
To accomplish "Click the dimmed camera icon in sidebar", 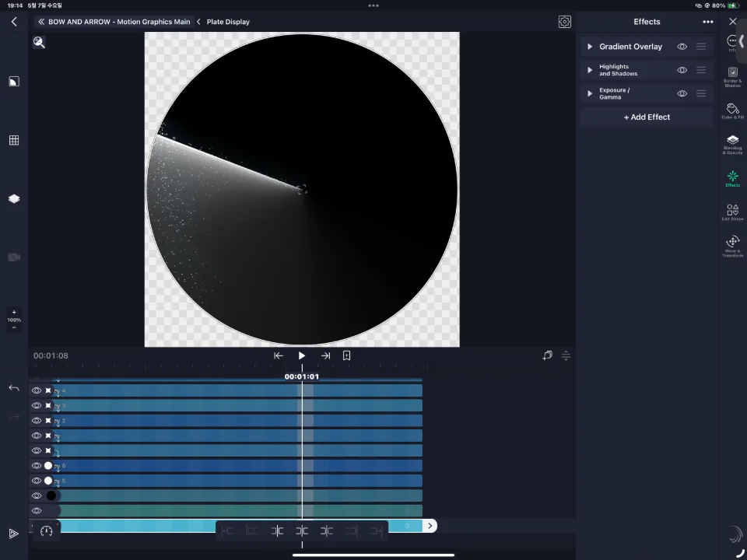I will [14, 257].
